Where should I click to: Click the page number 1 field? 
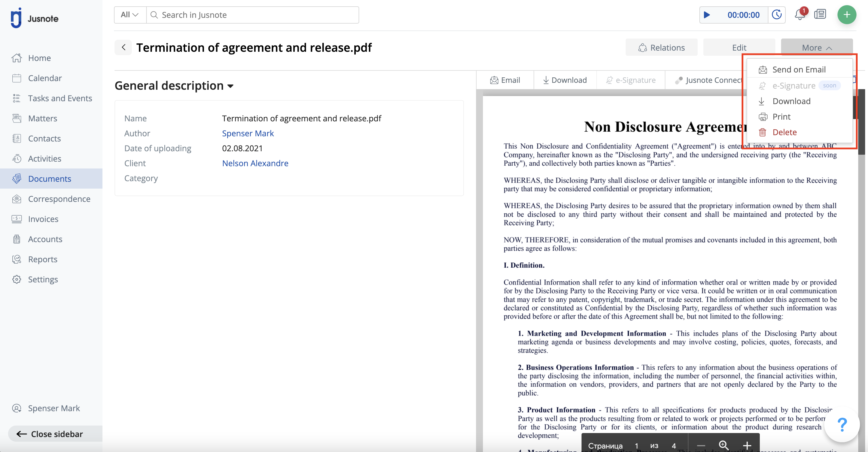click(x=637, y=445)
